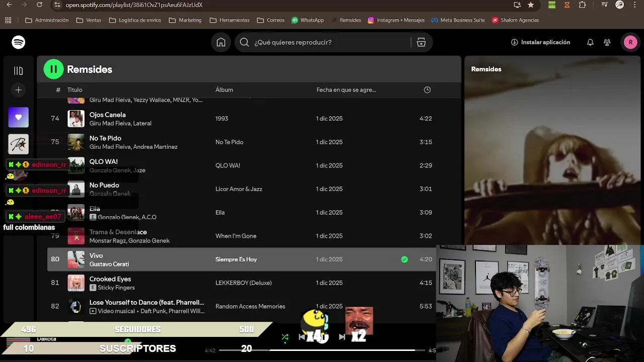Screen dimensions: 644x362
Task: Open the pink R profile avatar
Action: pyautogui.click(x=630, y=42)
